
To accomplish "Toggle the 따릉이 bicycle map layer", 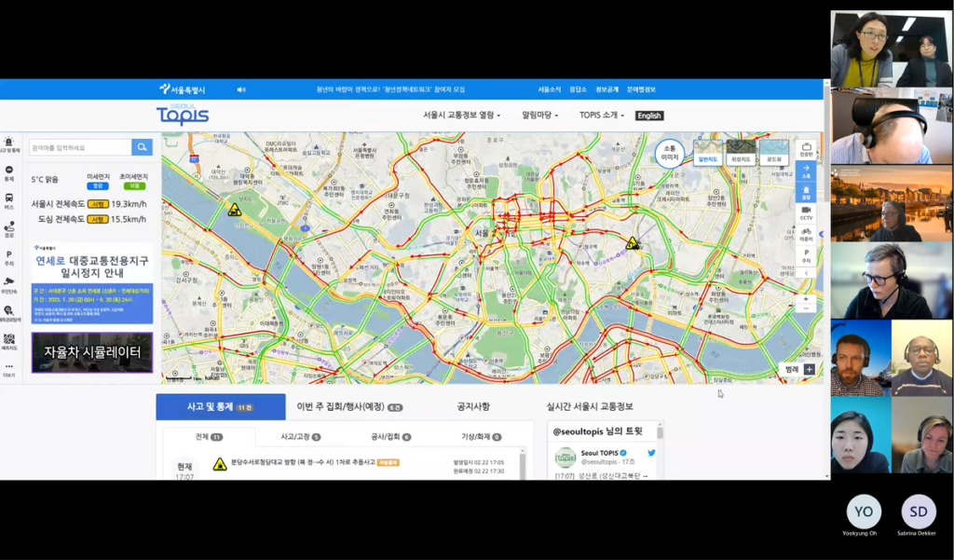I will (806, 235).
